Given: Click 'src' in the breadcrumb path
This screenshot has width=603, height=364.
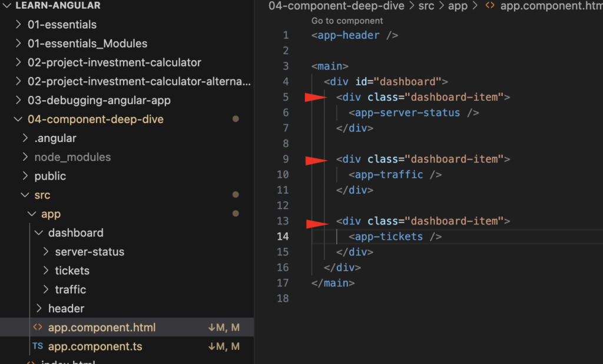Looking at the screenshot, I should tap(426, 6).
